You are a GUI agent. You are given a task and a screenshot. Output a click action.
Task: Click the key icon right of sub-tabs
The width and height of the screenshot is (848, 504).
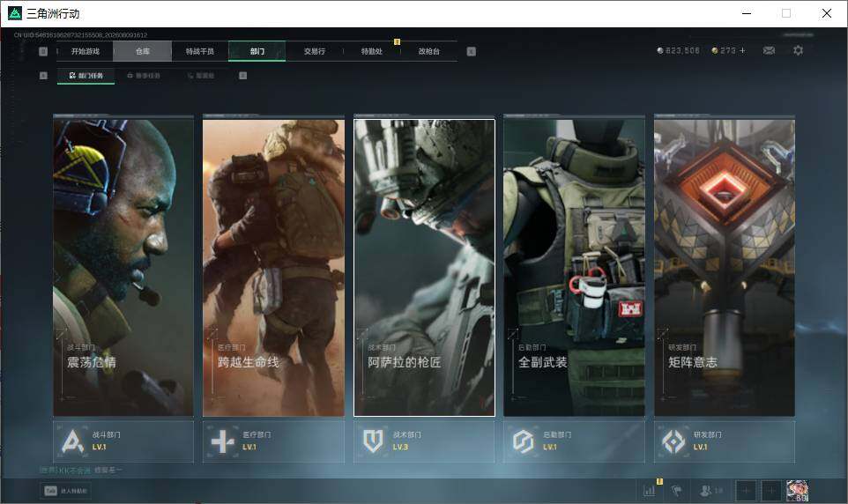point(242,76)
